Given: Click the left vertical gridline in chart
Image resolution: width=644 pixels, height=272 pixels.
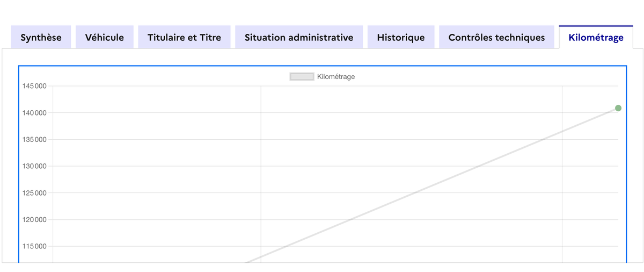Looking at the screenshot, I should pyautogui.click(x=261, y=161).
